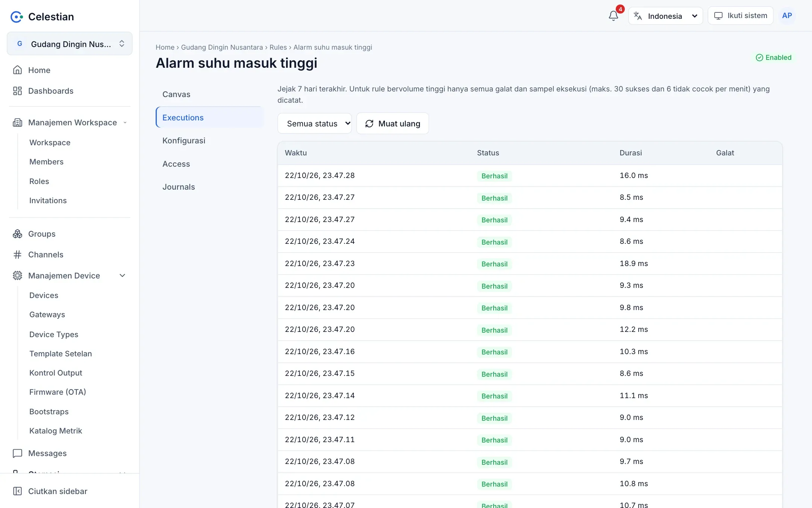Select the Executions tab

coord(210,117)
